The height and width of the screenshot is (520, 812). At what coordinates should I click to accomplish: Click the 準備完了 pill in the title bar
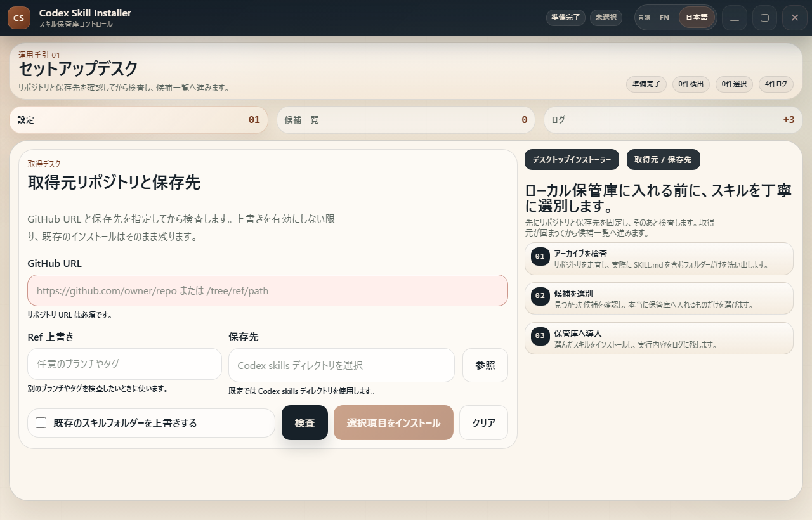[x=566, y=18]
